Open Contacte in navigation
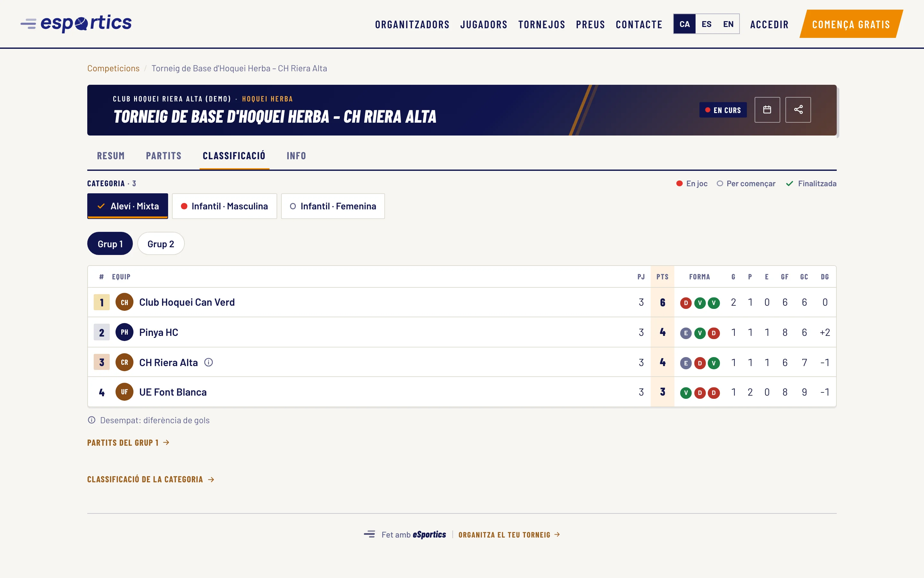The height and width of the screenshot is (578, 924). (639, 24)
